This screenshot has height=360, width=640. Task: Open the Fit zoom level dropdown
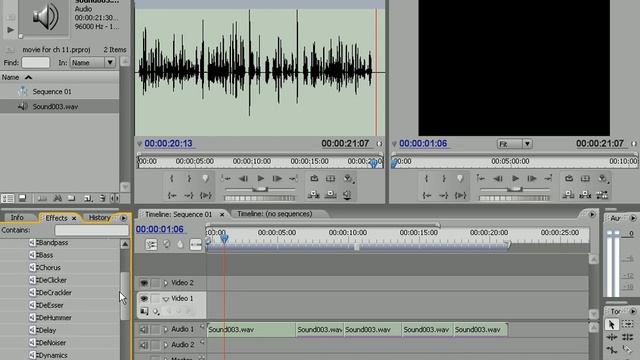point(514,144)
